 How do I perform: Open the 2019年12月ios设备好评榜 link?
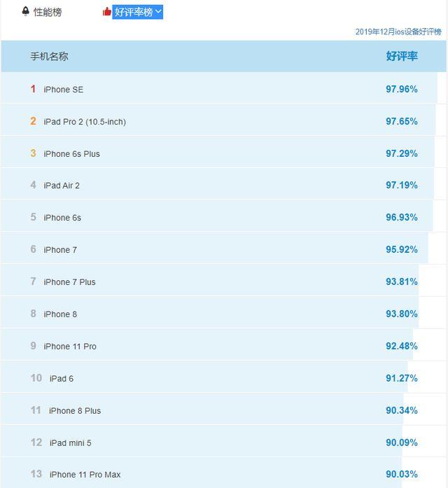pyautogui.click(x=398, y=32)
